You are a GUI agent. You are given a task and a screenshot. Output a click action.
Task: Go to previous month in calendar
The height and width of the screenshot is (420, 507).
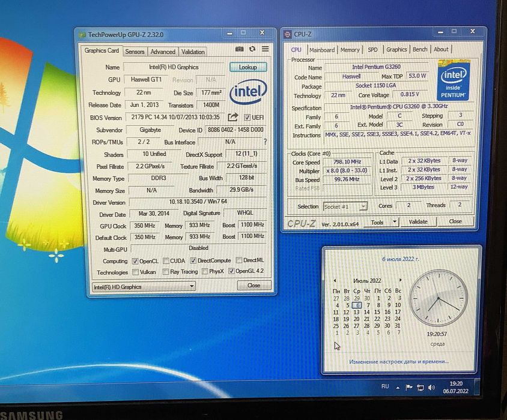pos(335,280)
